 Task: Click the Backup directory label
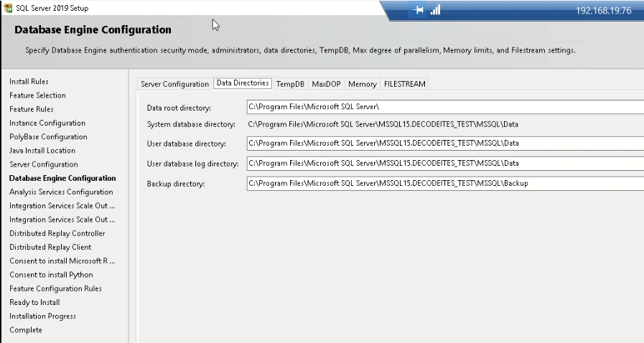[x=175, y=184]
